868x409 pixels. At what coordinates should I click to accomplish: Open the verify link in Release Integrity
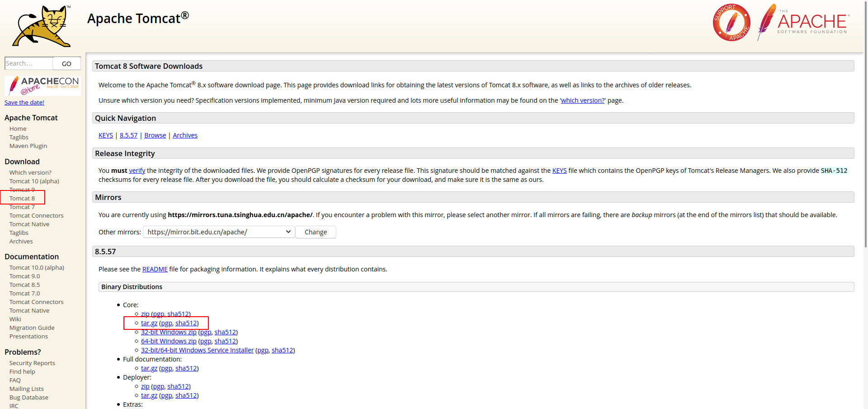coord(137,171)
